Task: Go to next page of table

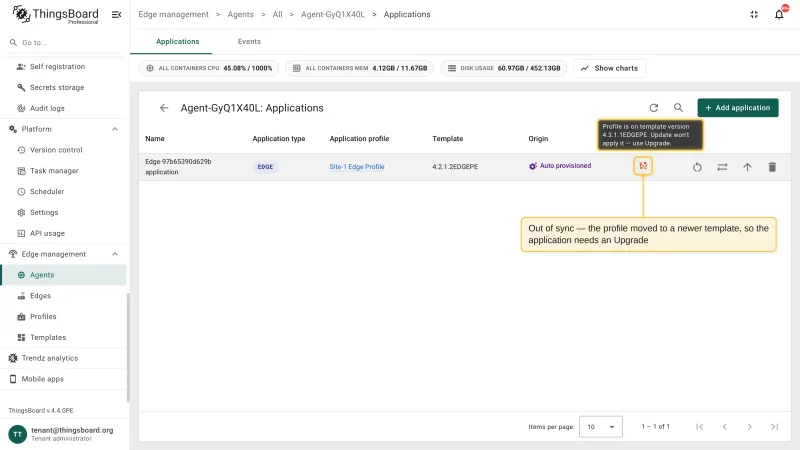Action: tap(749, 427)
